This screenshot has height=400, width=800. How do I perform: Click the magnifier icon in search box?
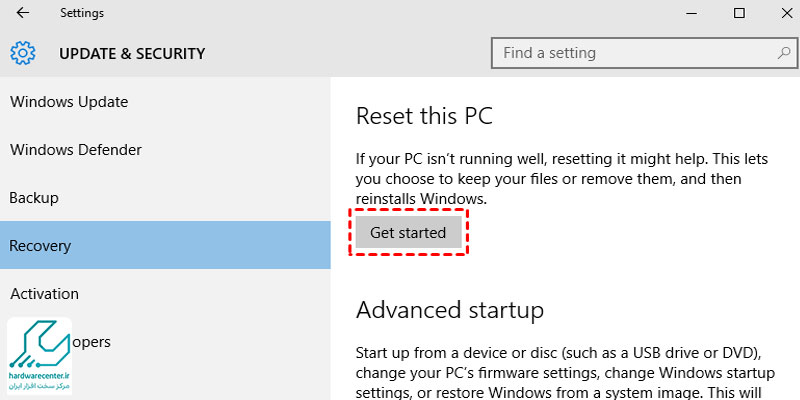[x=783, y=53]
